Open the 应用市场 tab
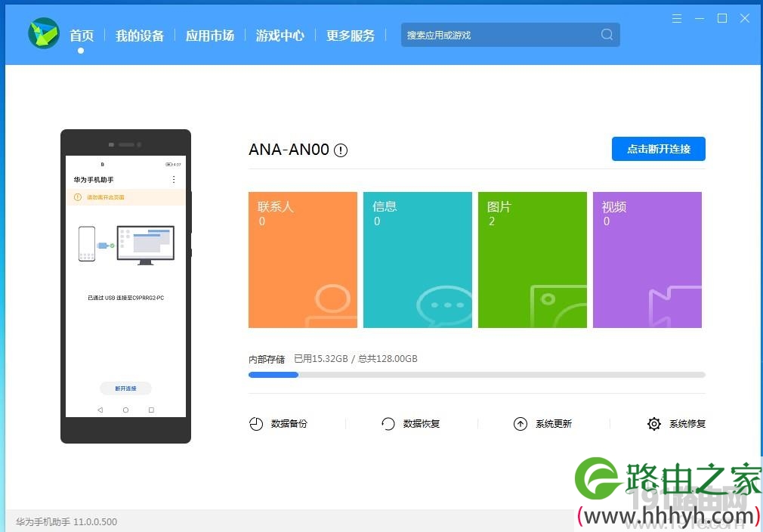This screenshot has height=532, width=763. tap(210, 36)
